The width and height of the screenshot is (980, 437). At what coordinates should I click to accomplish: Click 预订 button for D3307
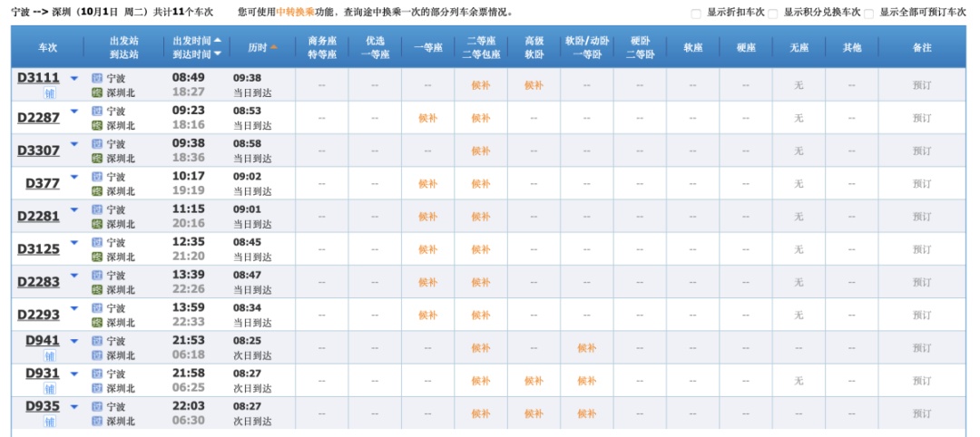click(922, 151)
